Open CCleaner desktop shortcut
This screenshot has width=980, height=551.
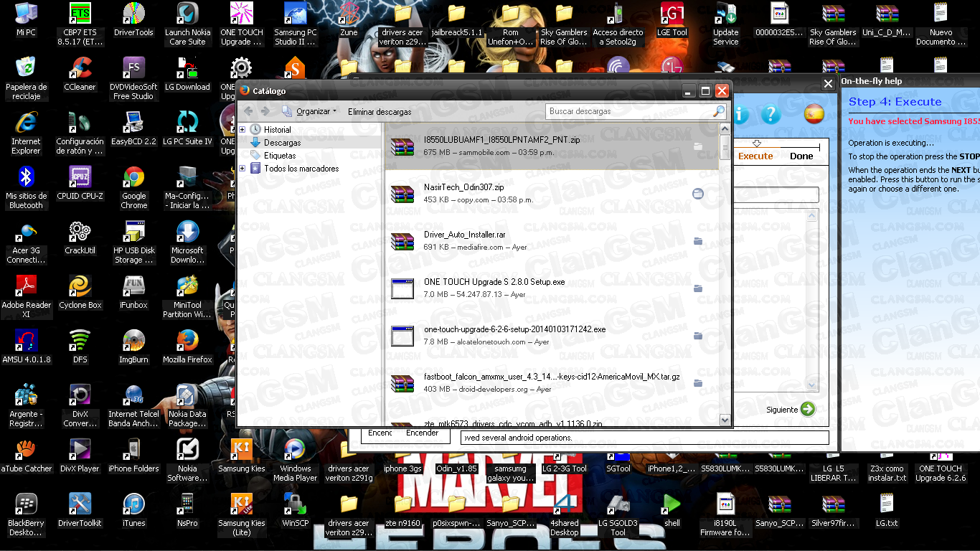pos(80,75)
